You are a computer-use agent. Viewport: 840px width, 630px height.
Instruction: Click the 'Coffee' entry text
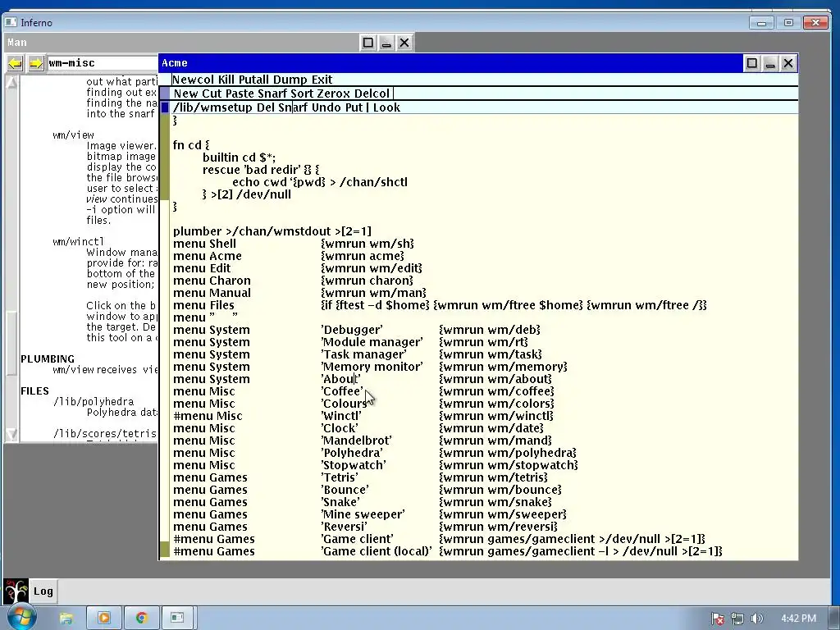(342, 391)
